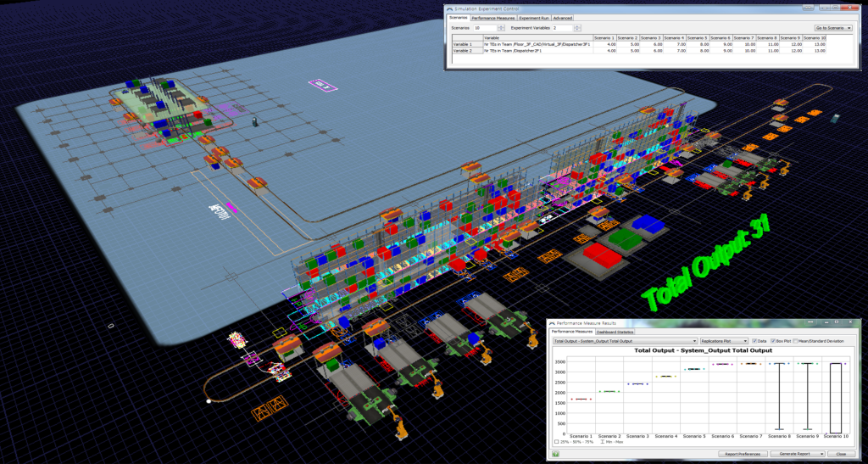Viewport: 868px width, 464px height.
Task: Click the green Total Output 31 text in model
Action: (x=707, y=265)
